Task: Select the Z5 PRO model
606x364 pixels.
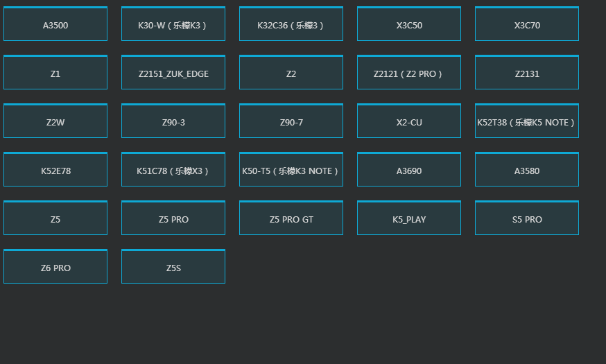Action: [173, 218]
